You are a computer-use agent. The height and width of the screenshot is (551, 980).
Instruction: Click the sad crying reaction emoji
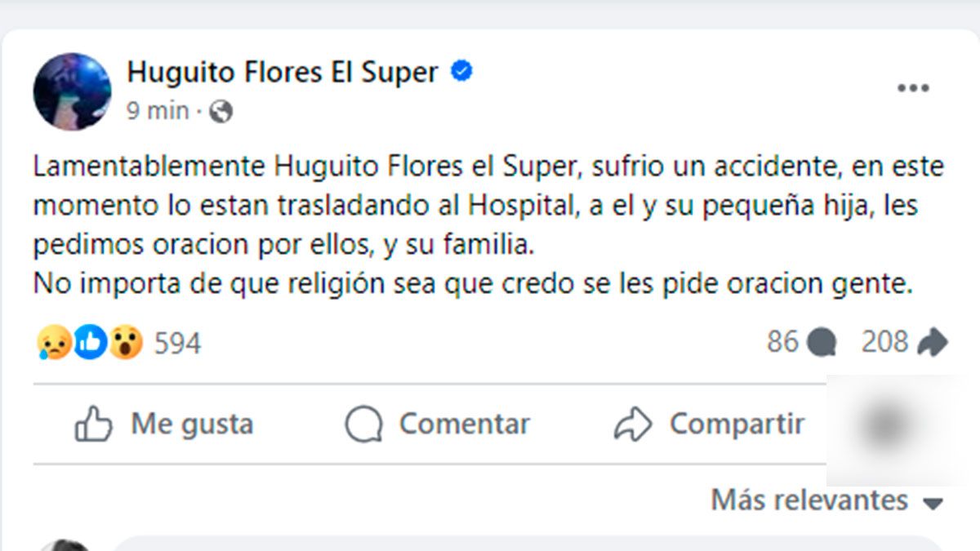54,343
